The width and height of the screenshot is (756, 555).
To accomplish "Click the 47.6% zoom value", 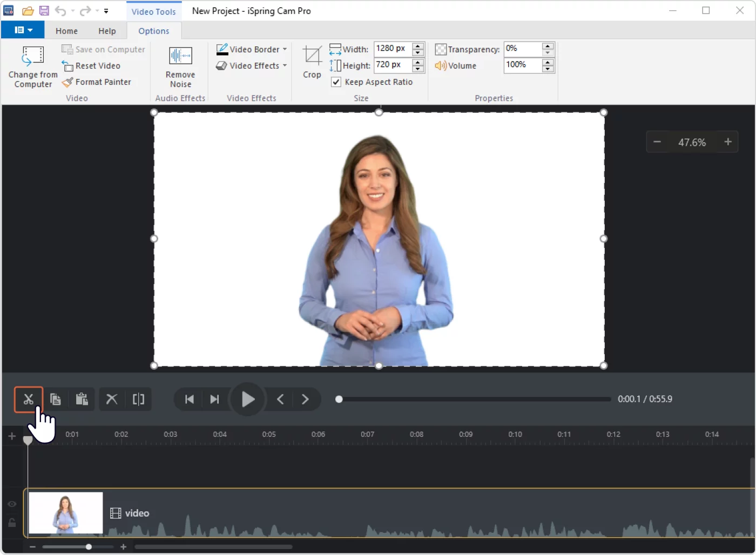I will coord(692,143).
